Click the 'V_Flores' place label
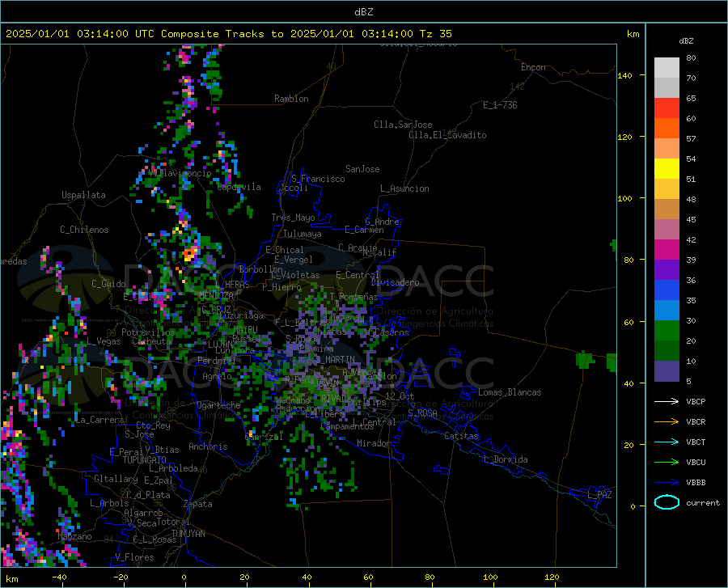This screenshot has height=588, width=728. (x=134, y=557)
